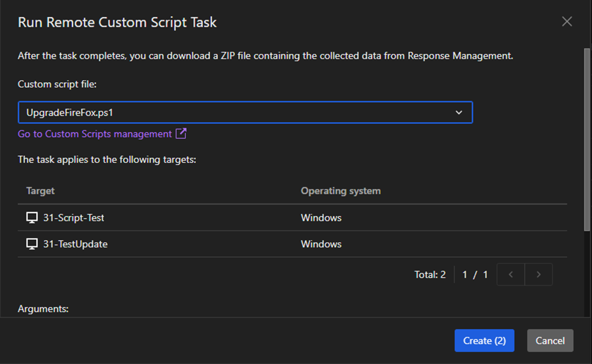Click the dialog's vertical scrollbar

point(587,136)
